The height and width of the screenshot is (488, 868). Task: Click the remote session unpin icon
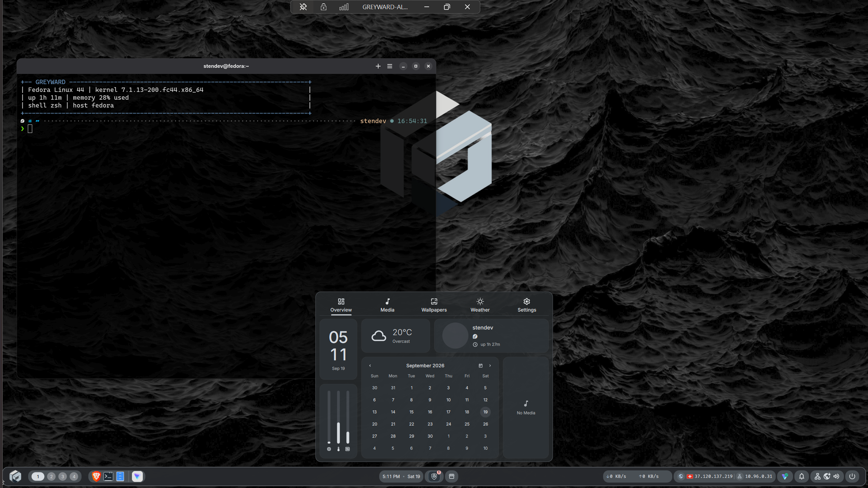303,7
